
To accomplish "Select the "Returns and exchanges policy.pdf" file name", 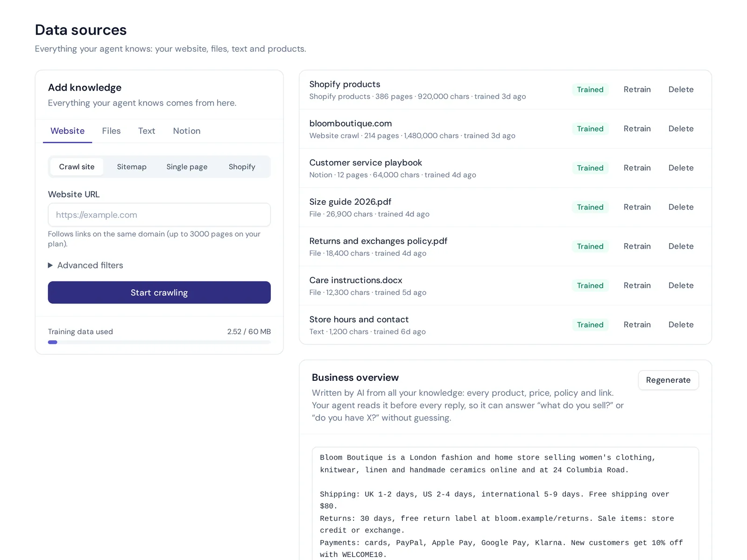I will pos(378,241).
